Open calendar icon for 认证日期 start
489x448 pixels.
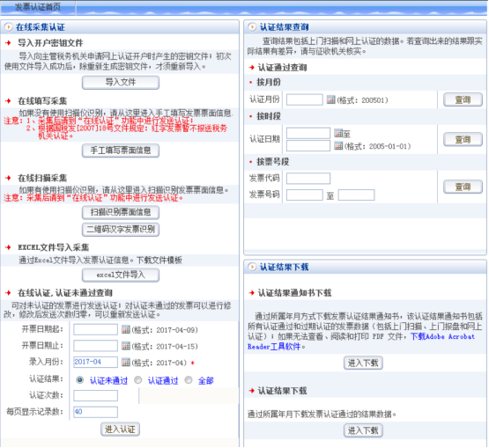click(338, 133)
